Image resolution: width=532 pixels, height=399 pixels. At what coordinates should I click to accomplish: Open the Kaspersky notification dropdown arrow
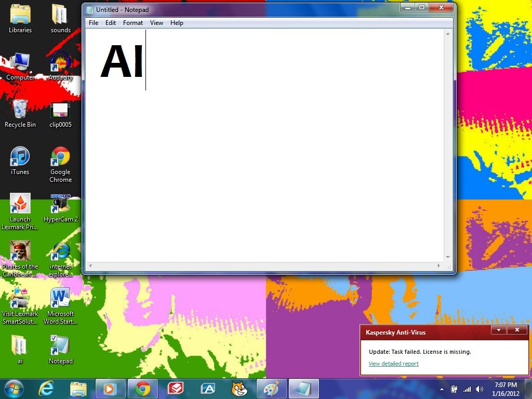click(x=498, y=330)
